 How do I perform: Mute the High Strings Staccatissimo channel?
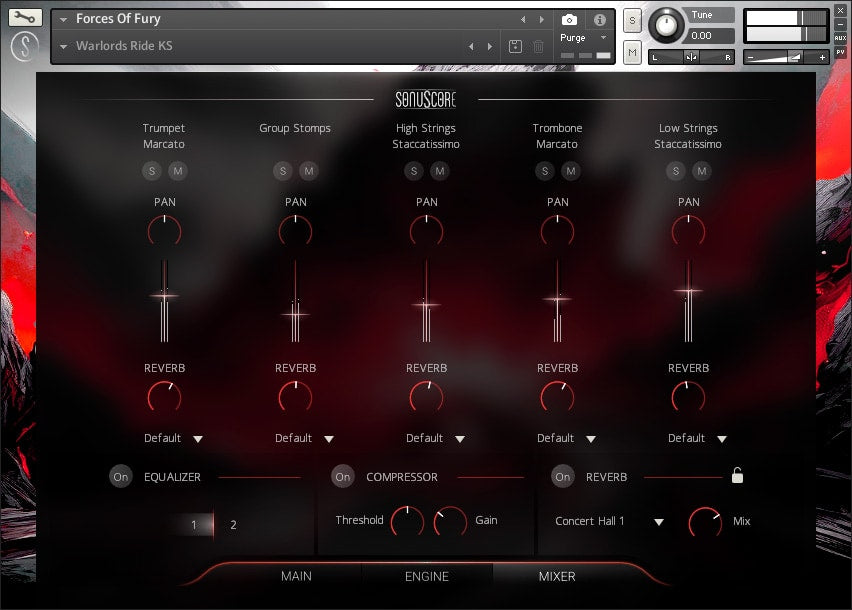[440, 171]
